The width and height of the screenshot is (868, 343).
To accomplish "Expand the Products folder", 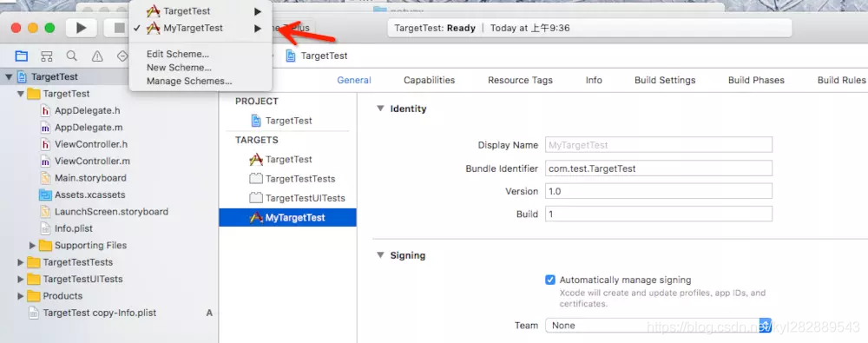I will pos(21,296).
